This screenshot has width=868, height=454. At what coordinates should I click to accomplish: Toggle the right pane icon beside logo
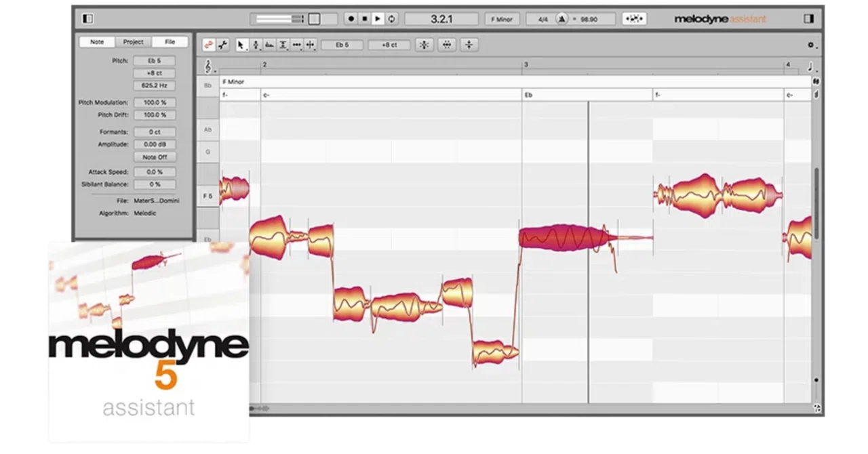coord(808,19)
